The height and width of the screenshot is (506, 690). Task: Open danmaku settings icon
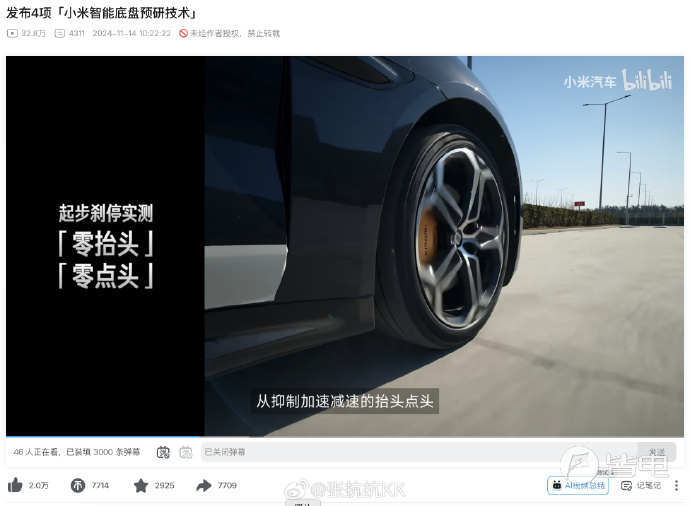[x=186, y=452]
